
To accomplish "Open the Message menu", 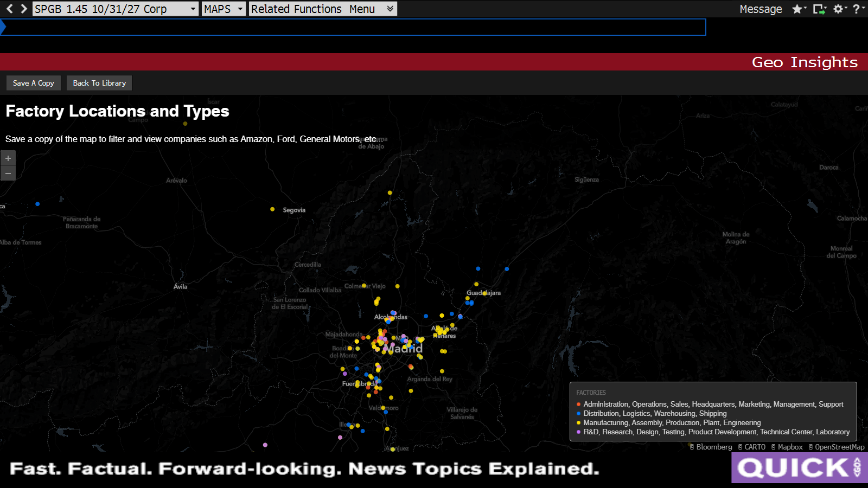I will coord(761,9).
